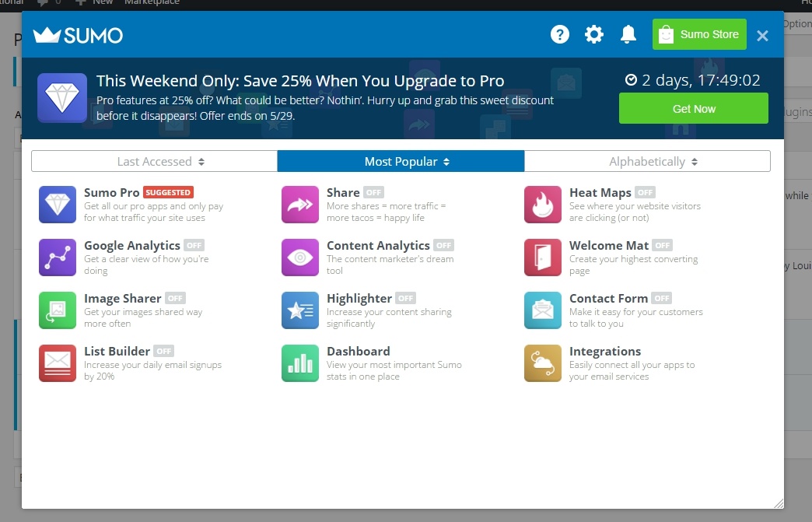Toggle the Heat Maps OFF badge
The height and width of the screenshot is (522, 812).
click(646, 193)
